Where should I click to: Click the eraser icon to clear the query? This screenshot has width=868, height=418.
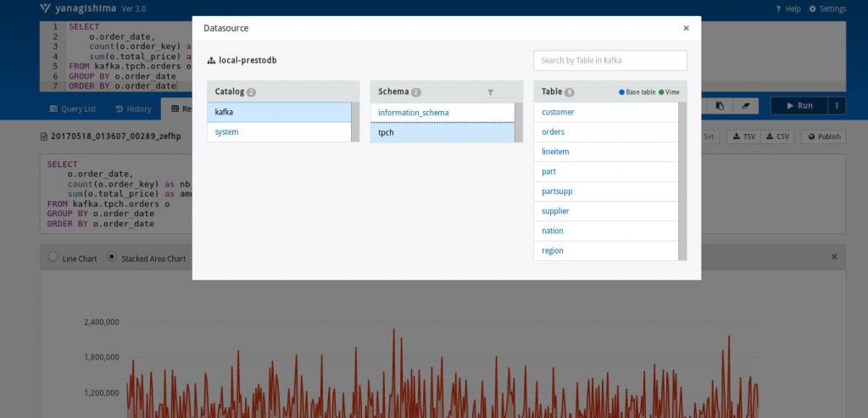(x=744, y=106)
